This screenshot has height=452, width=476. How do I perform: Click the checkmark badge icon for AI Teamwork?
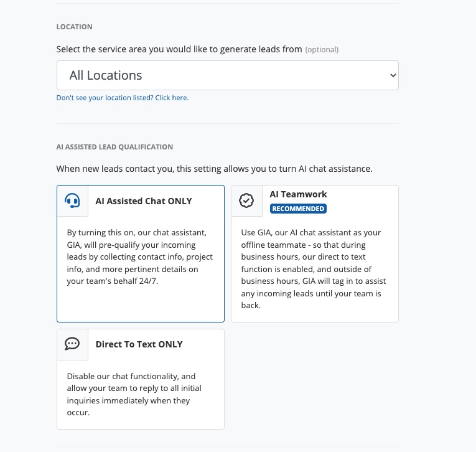pos(247,200)
